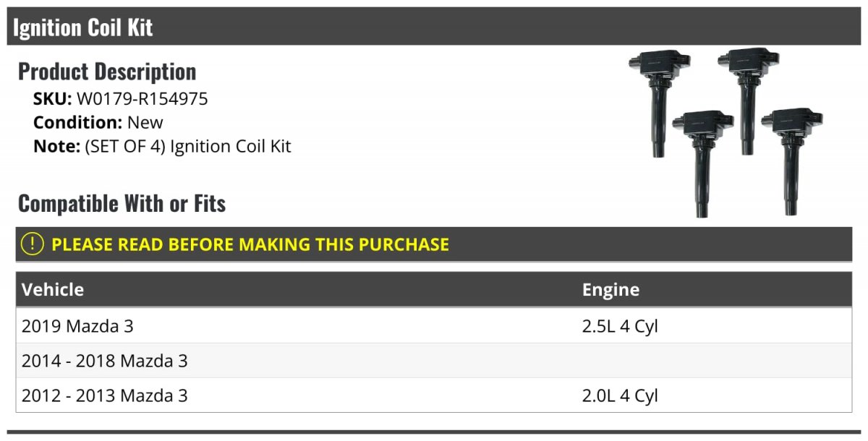868x441 pixels.
Task: Click the 2.0L 4 Cyl engine cell
Action: 620,395
